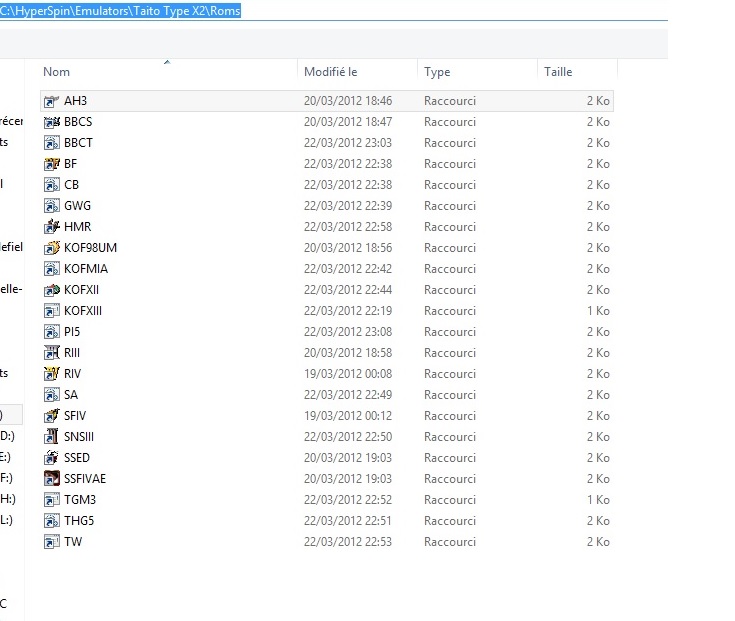Click the Raccourci type of SSED
The image size is (735, 621).
(x=450, y=457)
